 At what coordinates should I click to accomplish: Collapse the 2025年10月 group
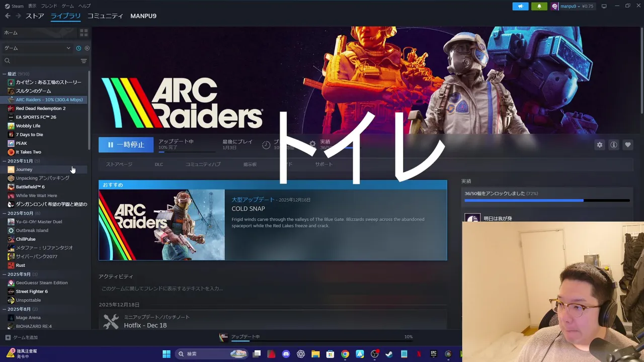(4, 213)
